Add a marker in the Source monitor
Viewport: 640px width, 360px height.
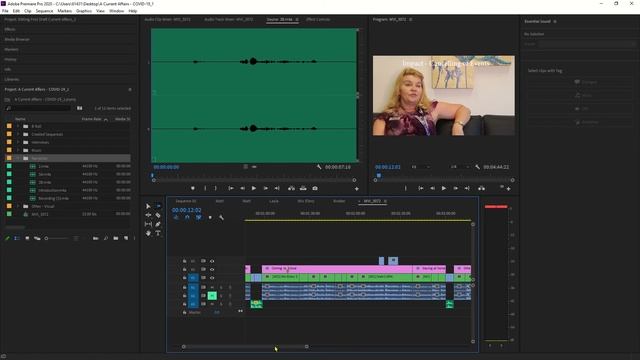pyautogui.click(x=193, y=188)
